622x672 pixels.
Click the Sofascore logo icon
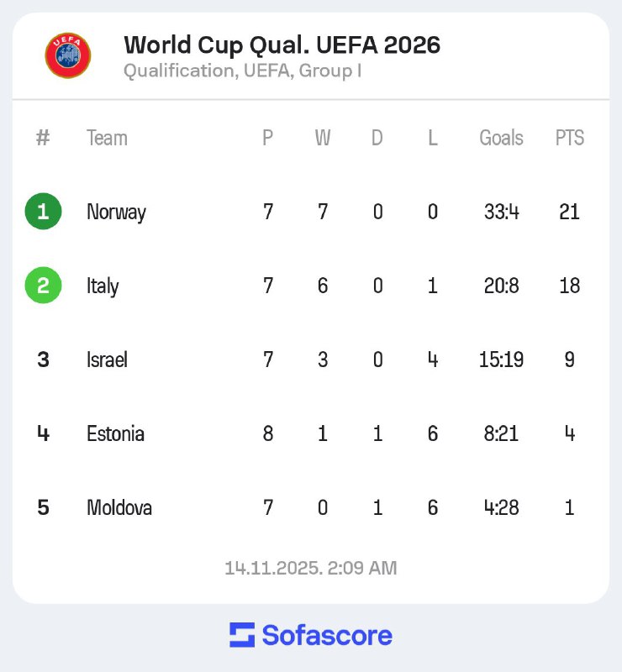point(242,635)
